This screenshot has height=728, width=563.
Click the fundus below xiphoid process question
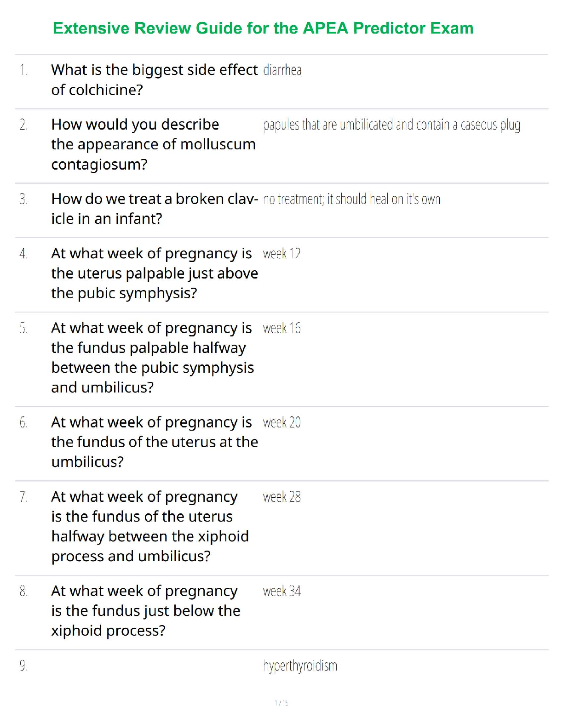[x=145, y=611]
